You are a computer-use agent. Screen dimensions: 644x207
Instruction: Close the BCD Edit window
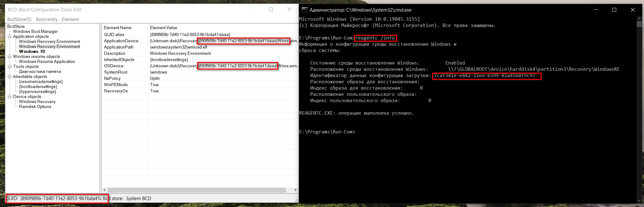[x=289, y=9]
